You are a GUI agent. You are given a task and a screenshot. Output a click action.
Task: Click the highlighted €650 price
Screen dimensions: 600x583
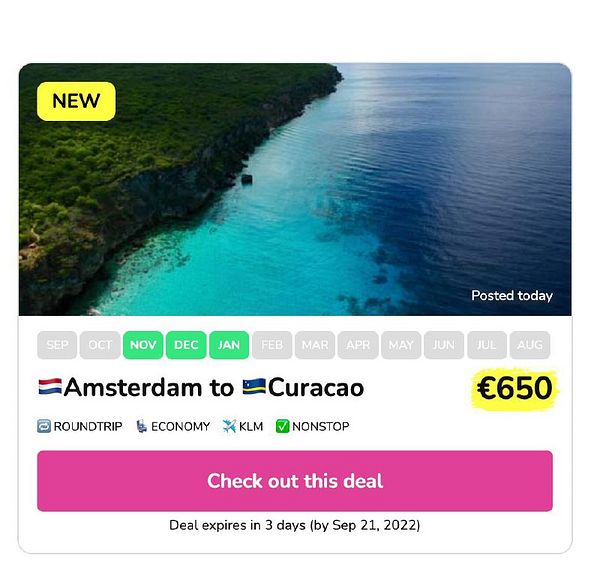pos(514,388)
